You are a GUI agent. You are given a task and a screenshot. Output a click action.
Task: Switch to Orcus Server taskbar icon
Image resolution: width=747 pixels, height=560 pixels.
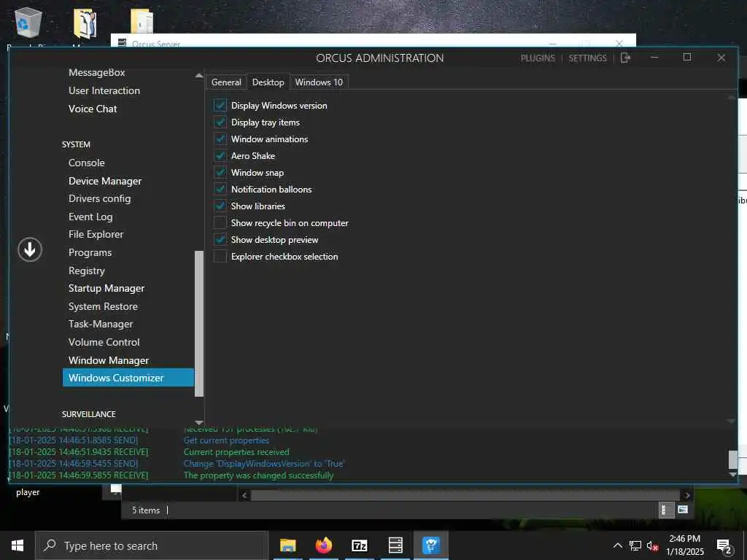pyautogui.click(x=395, y=545)
